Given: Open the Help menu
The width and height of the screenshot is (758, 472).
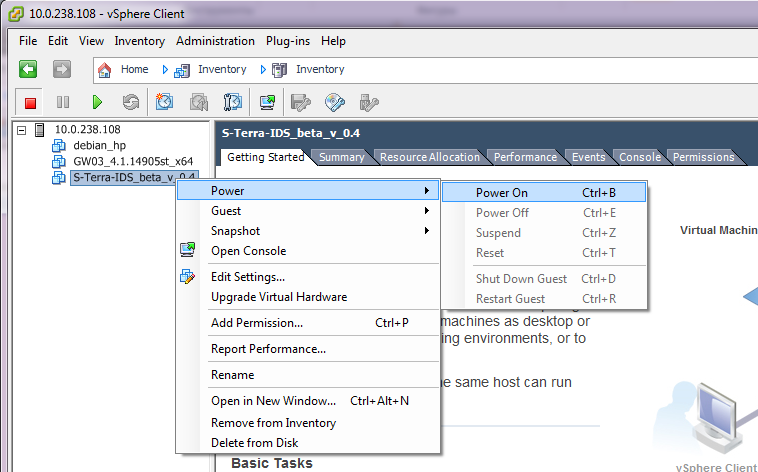Looking at the screenshot, I should (x=333, y=41).
